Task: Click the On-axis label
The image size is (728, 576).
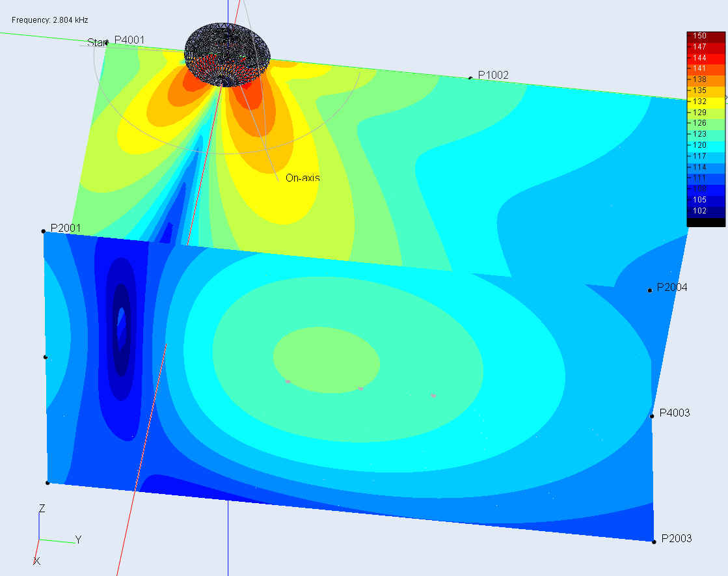Action: tap(303, 178)
